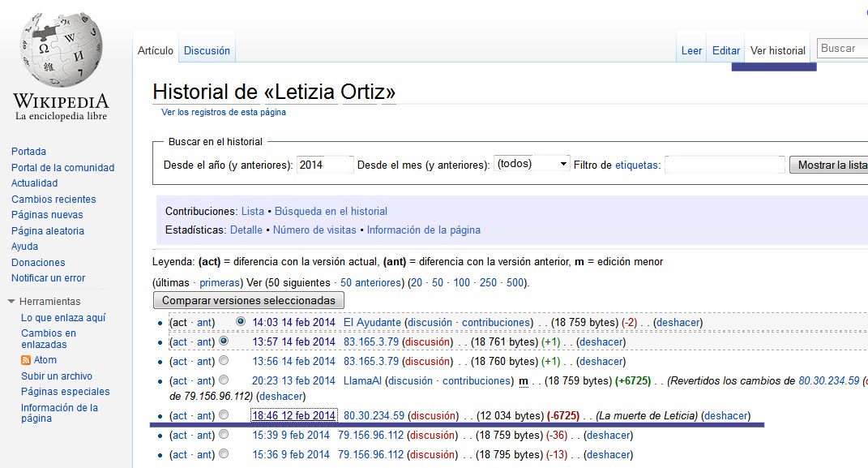Open Portal de la comunidad
868x468 pixels.
point(62,167)
